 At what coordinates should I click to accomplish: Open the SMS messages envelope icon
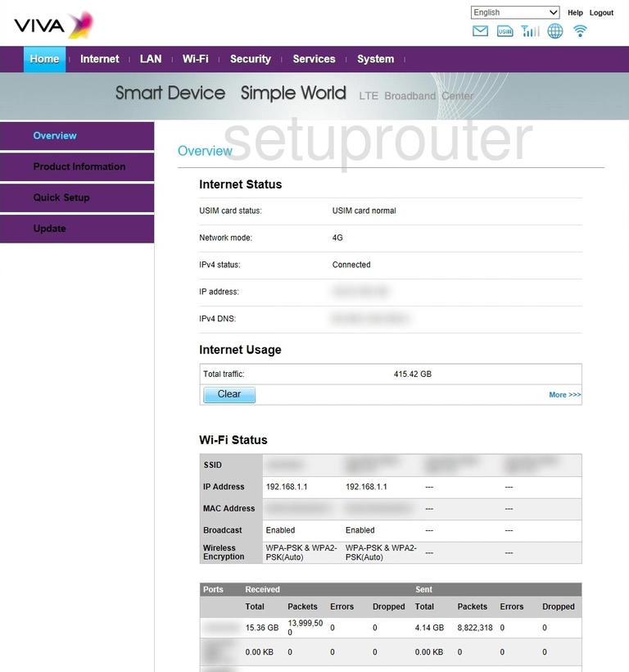[x=480, y=31]
